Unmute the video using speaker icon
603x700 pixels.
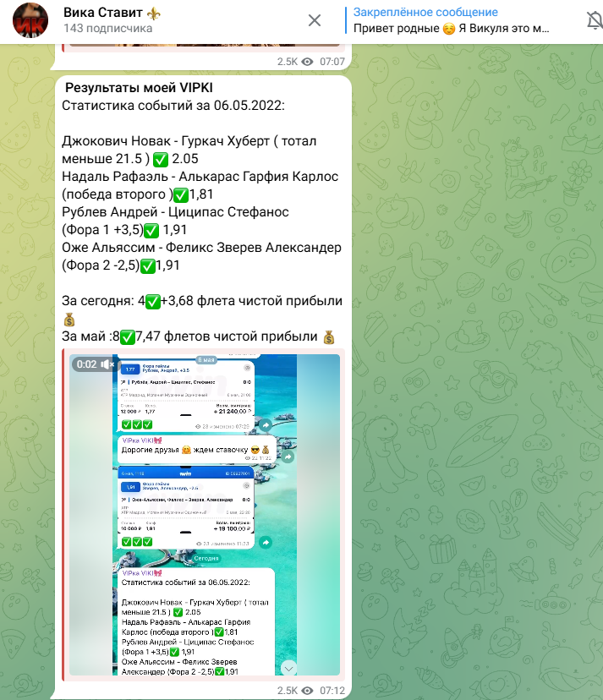[108, 364]
